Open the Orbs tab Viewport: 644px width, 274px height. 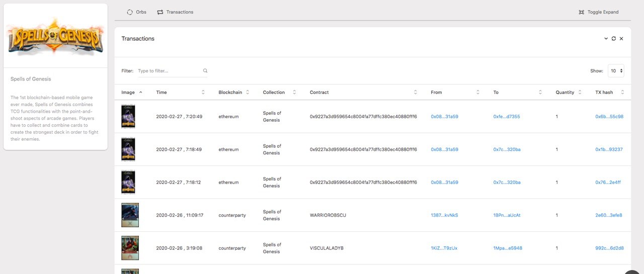136,12
